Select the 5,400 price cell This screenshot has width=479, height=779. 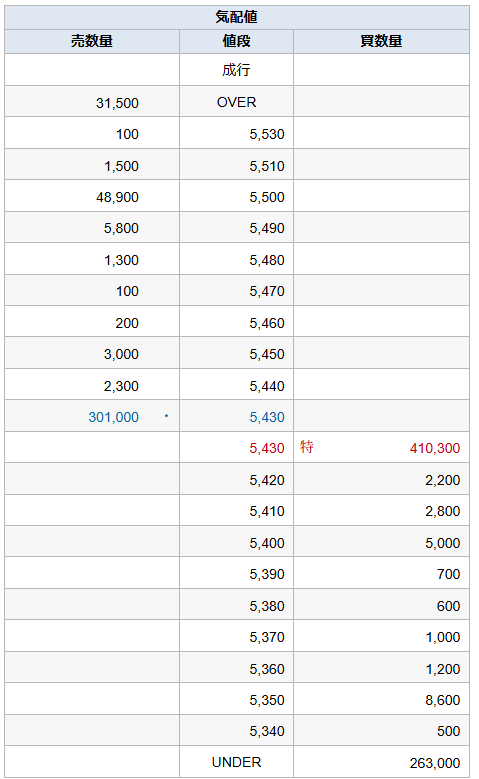pyautogui.click(x=237, y=543)
